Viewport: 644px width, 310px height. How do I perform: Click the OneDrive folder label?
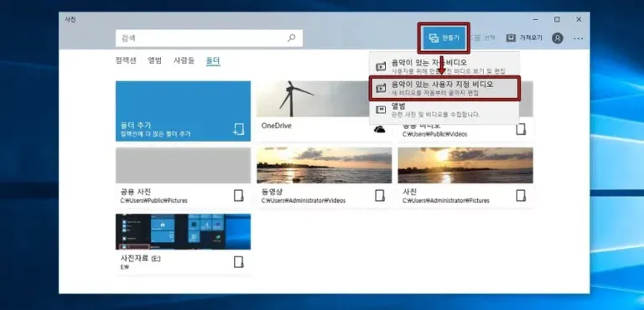[277, 126]
